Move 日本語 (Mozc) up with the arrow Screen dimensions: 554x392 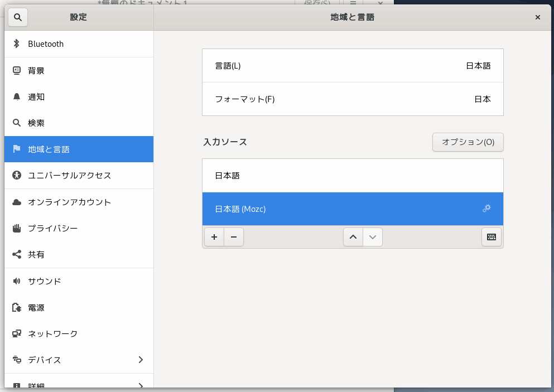pos(353,236)
